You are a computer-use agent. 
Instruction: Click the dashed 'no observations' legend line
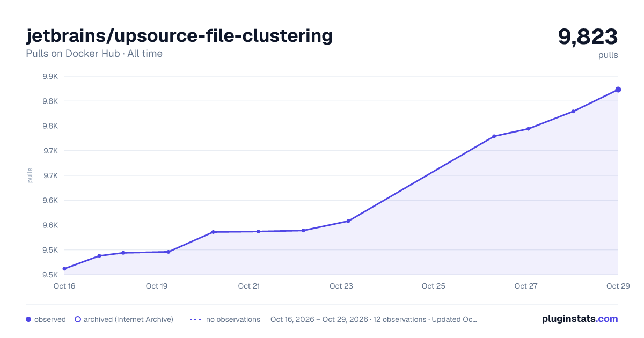(195, 319)
